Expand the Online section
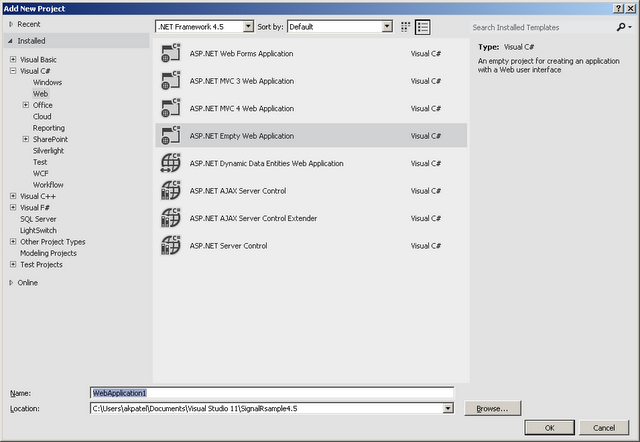Screen dimensions: 640x442 pos(11,282)
